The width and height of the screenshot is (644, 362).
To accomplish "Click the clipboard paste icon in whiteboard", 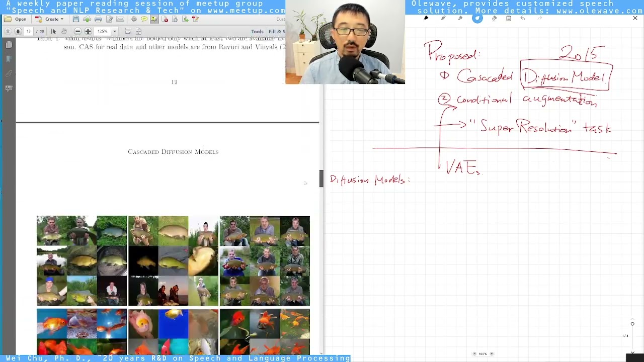I will (x=509, y=19).
